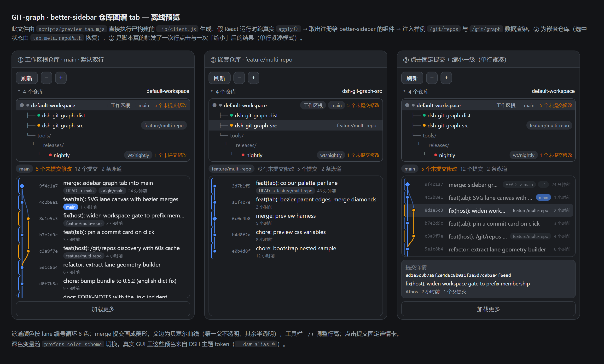This screenshot has height=364, width=604.
Task: Open commit d0f7b3a bump bundle to 0.5.2
Action: pyautogui.click(x=103, y=284)
